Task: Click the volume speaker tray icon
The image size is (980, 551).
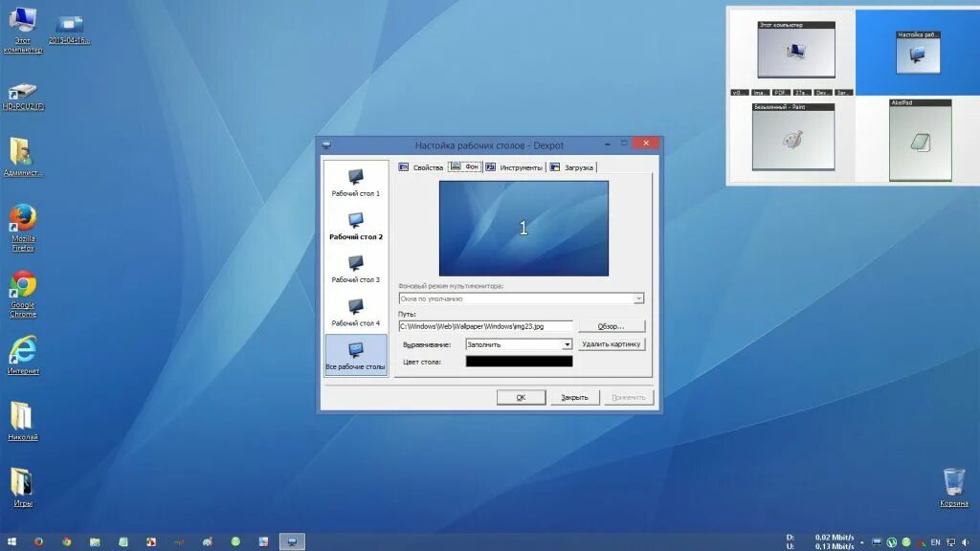Action: tap(966, 542)
